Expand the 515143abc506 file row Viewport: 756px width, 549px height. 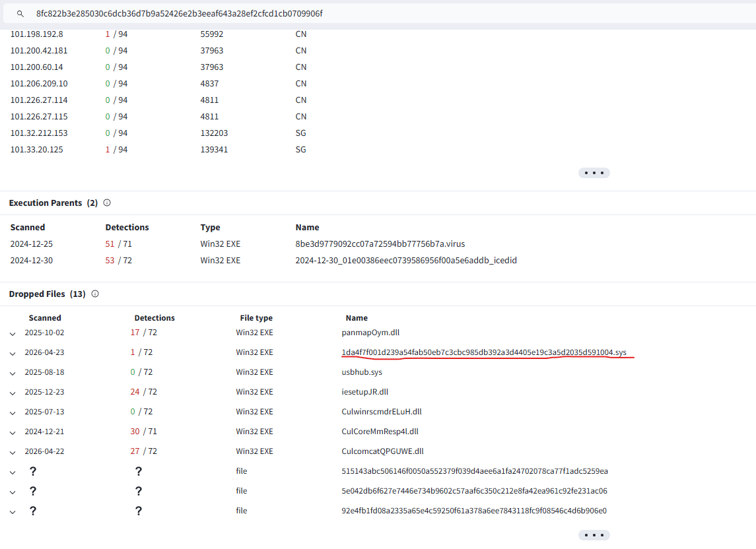click(13, 472)
